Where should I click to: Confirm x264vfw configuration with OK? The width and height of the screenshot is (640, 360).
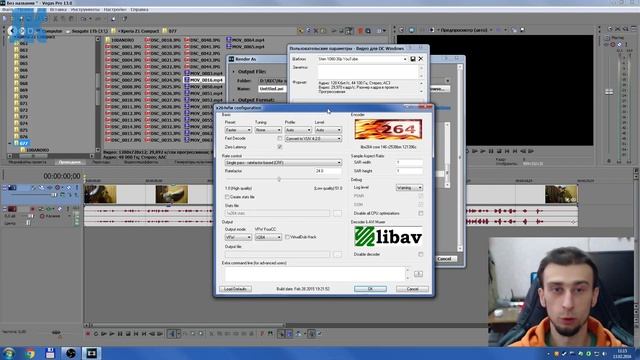pos(370,289)
